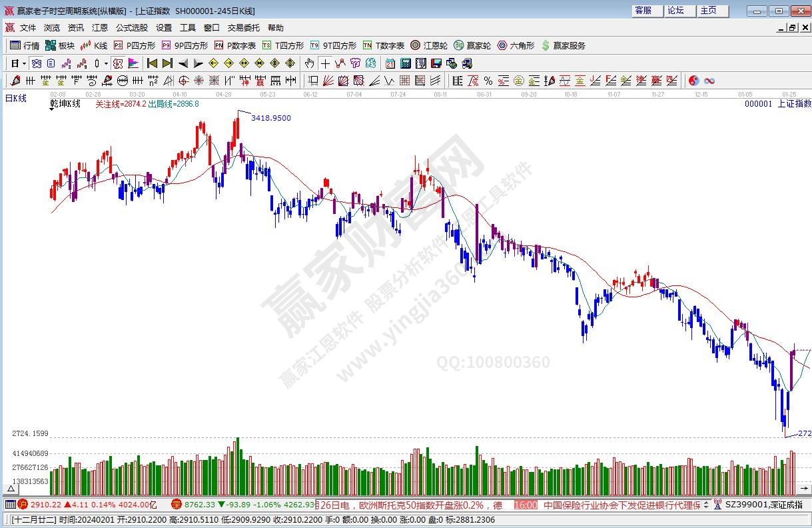Expand the 乾坤K线 indicator triangle
The width and height of the screenshot is (812, 528).
pos(53,109)
